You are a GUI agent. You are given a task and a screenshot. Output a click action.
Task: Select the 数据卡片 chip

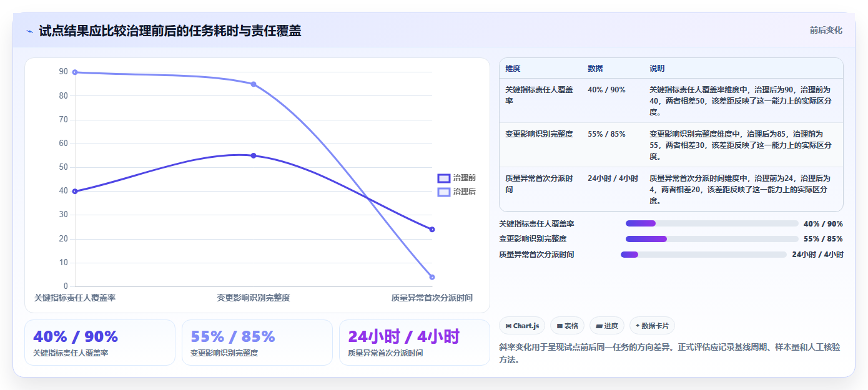[652, 326]
